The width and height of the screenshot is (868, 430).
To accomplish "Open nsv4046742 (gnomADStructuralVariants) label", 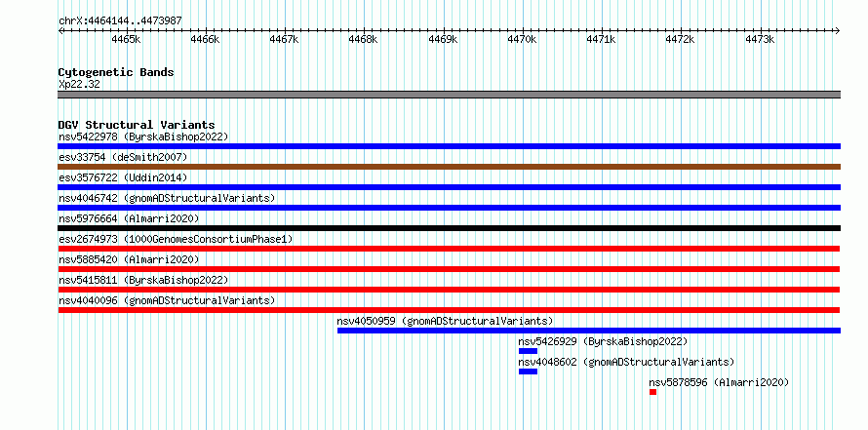I will pos(167,198).
